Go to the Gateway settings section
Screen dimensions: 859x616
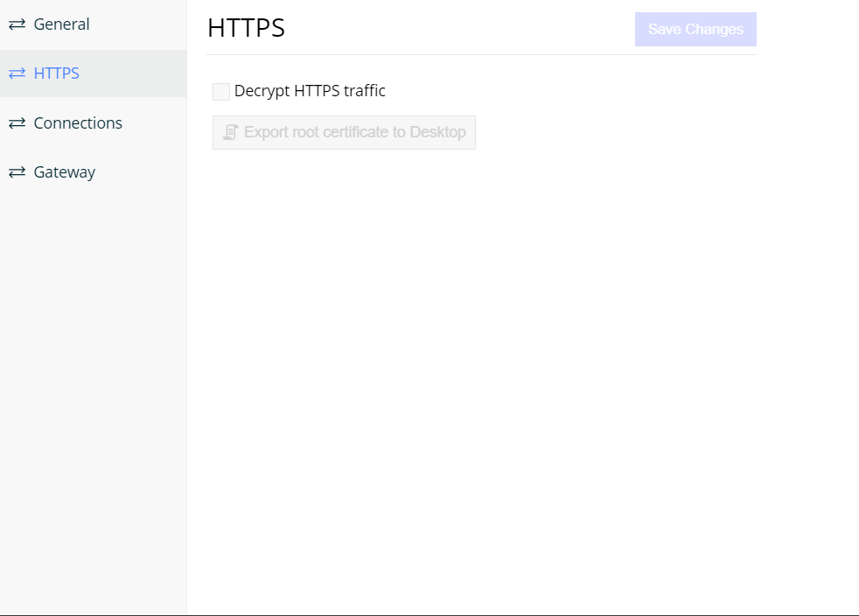[x=64, y=172]
